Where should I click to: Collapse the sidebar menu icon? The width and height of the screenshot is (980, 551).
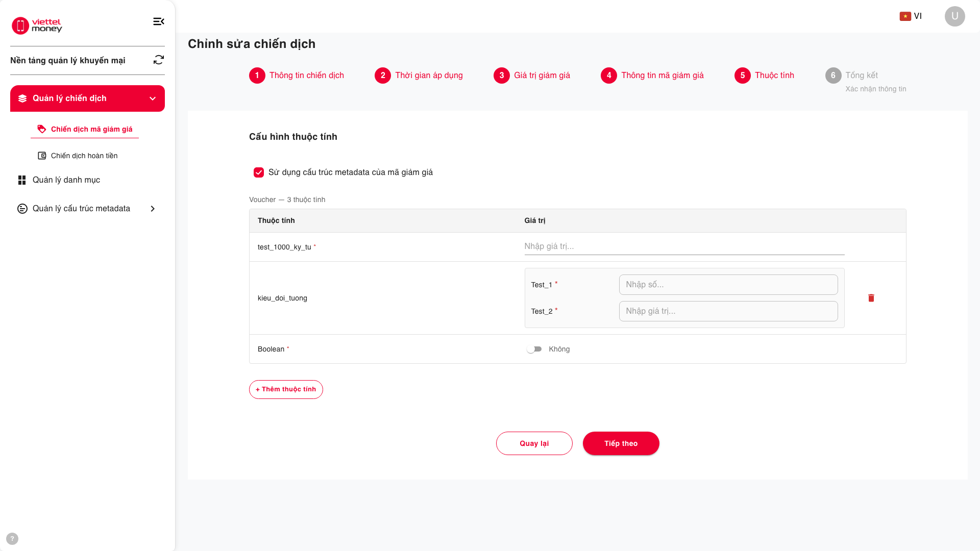pyautogui.click(x=159, y=21)
